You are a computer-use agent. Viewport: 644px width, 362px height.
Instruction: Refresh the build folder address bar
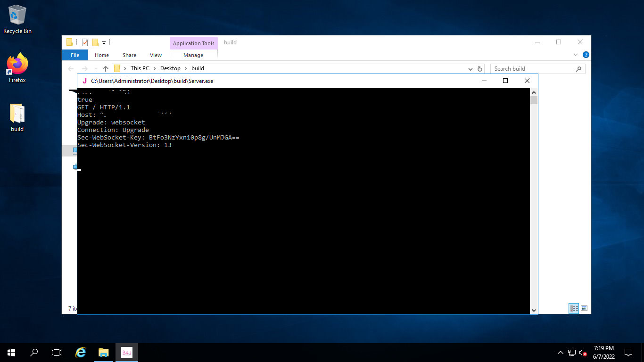480,69
